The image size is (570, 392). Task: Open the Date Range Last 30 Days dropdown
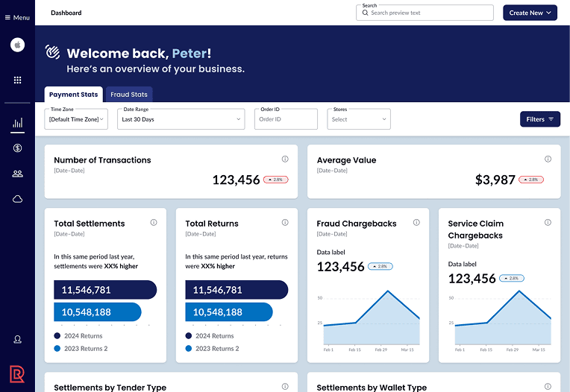coord(181,119)
